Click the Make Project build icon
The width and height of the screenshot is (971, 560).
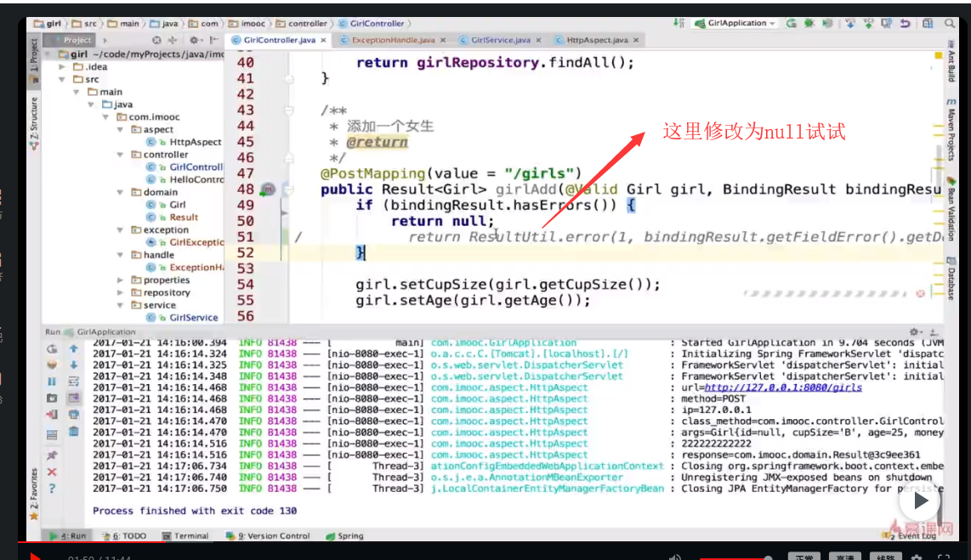(679, 24)
